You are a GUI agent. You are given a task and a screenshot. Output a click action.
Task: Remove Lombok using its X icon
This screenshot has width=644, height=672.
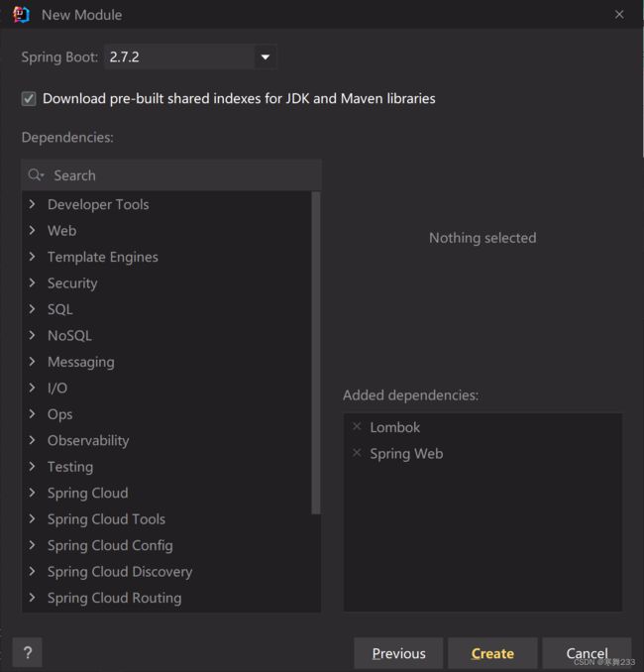tap(357, 426)
